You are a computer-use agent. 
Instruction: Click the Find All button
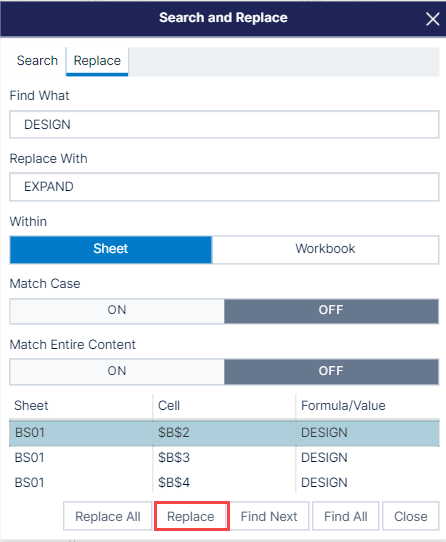tap(346, 516)
